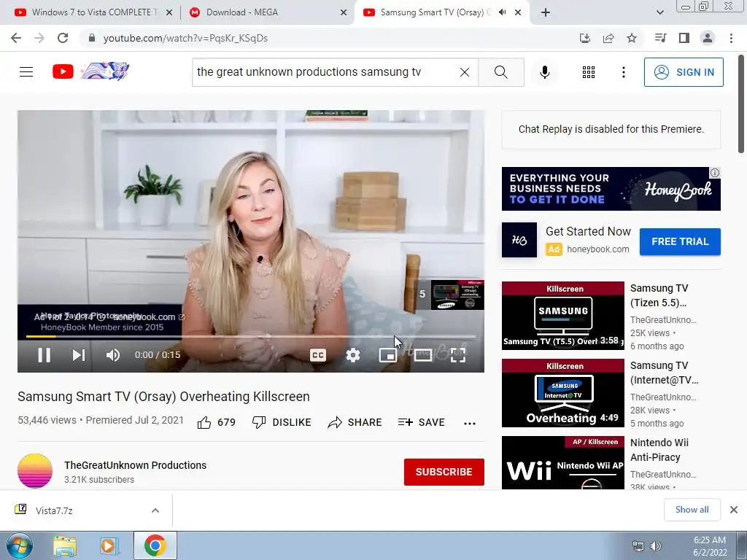Go back in browser history
Viewport: 747px width, 560px height.
coord(16,38)
